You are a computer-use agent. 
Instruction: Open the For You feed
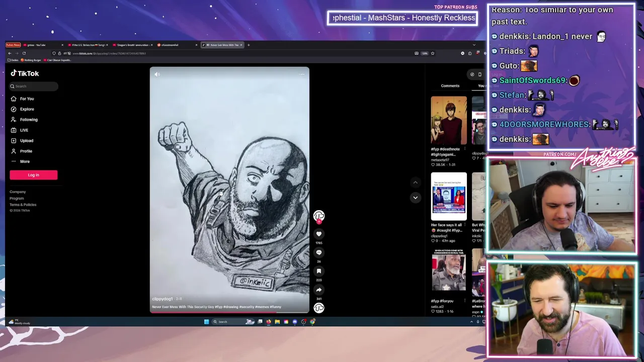22,99
